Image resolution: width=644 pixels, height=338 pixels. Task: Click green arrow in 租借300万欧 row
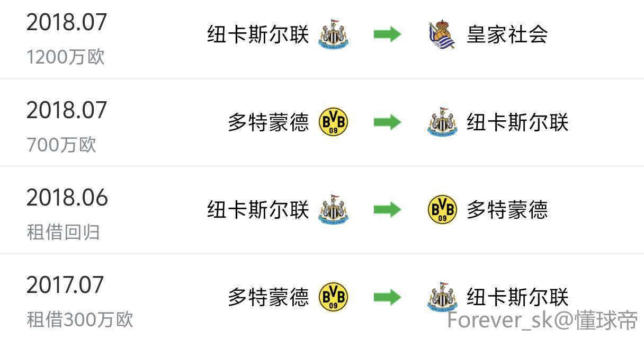(x=388, y=297)
